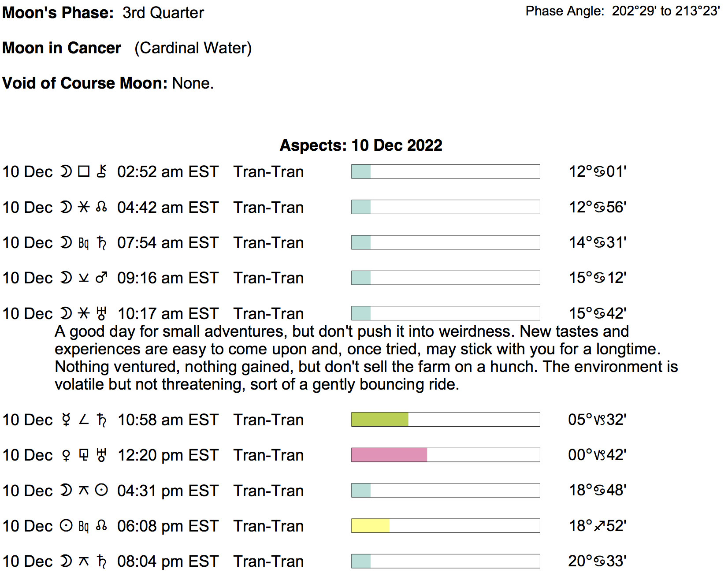Click the Moon glyph in the 07:54 am row
Screen dimensions: 728x580
66,242
